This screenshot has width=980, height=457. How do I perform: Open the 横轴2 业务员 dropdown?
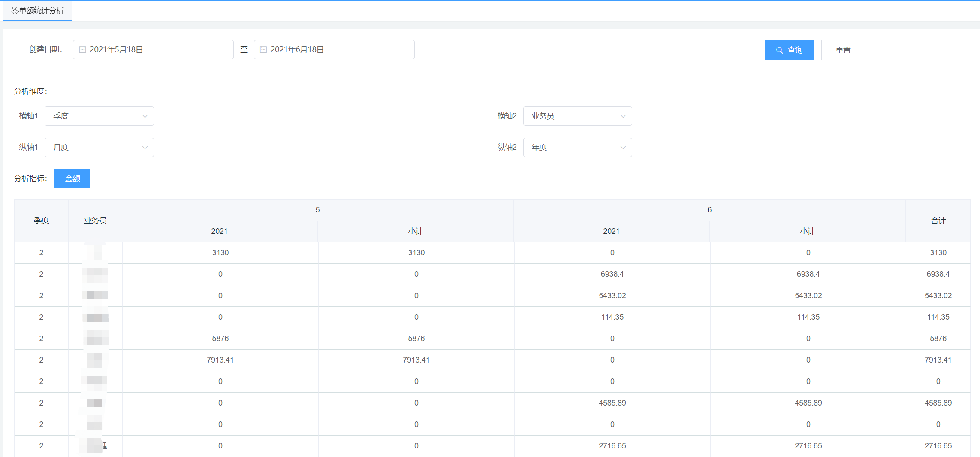577,116
